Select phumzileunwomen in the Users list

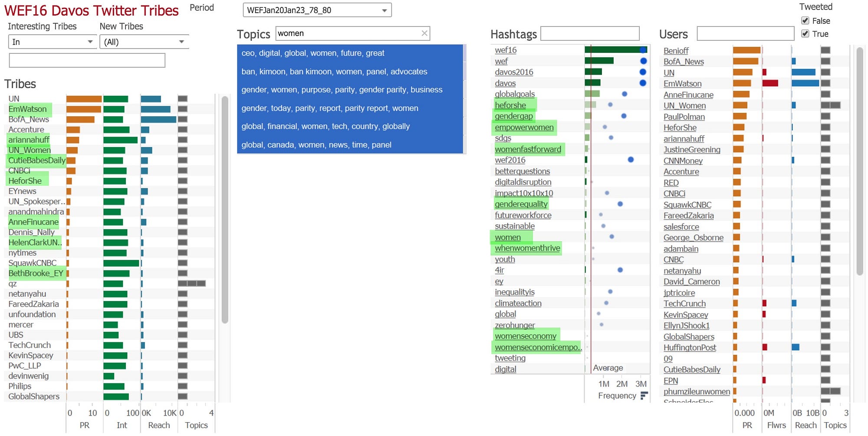click(697, 392)
